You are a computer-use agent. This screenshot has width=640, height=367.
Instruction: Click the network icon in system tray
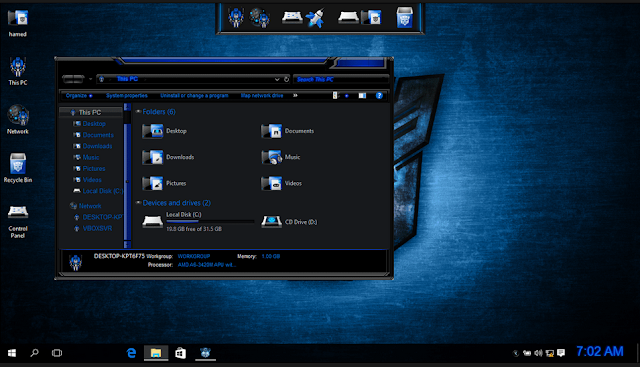click(550, 353)
